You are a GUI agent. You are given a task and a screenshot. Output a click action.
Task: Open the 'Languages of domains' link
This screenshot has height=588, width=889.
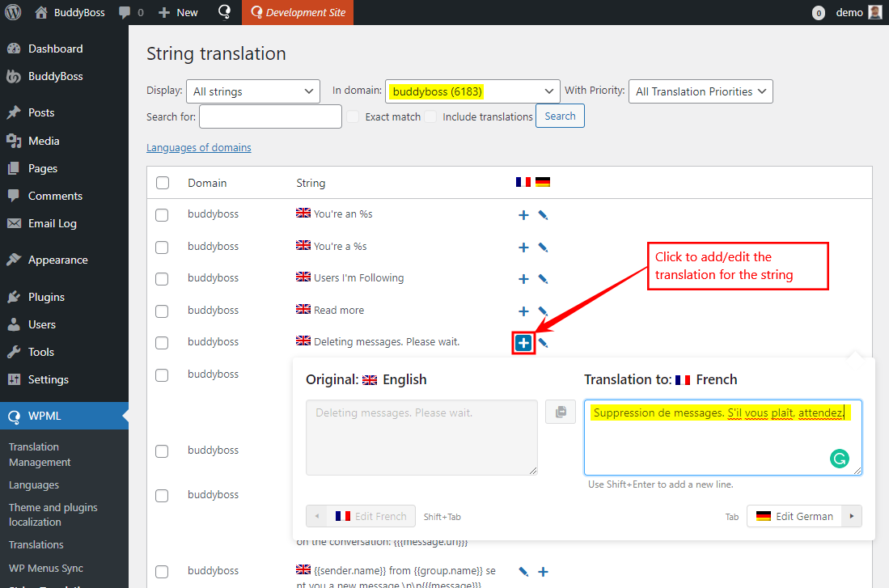[x=198, y=148]
